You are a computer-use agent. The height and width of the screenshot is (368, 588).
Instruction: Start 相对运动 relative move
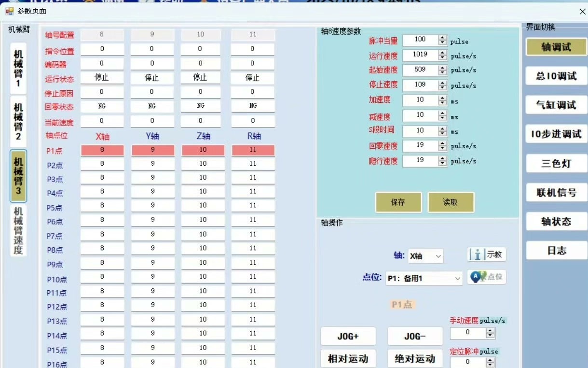coord(348,359)
